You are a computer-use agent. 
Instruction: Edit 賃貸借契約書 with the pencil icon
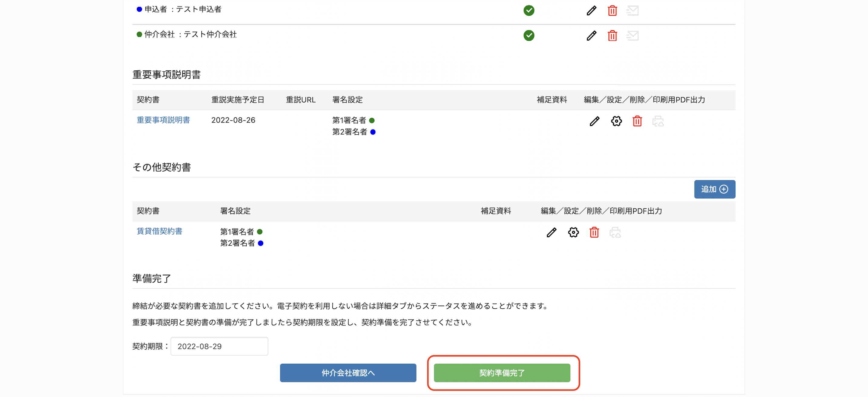[551, 232]
